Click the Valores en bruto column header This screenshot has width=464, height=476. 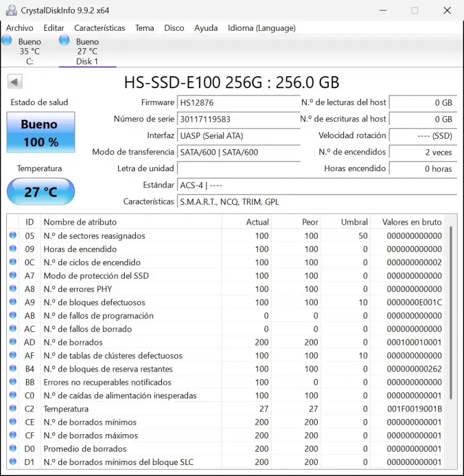pyautogui.click(x=407, y=222)
